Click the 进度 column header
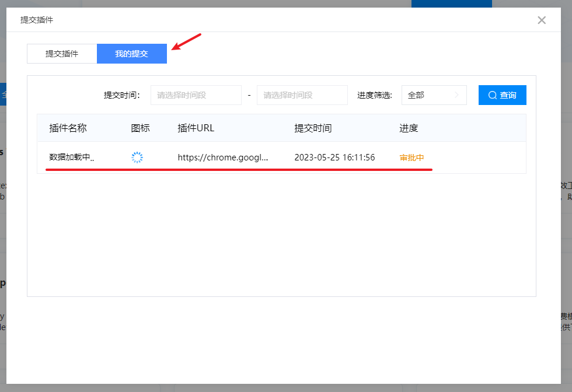Screen dimensions: 572x392 409,128
